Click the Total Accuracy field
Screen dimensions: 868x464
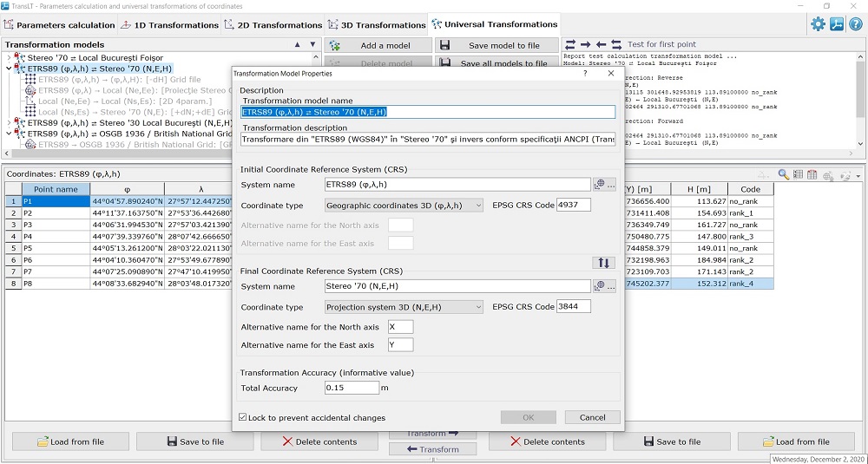pos(352,388)
